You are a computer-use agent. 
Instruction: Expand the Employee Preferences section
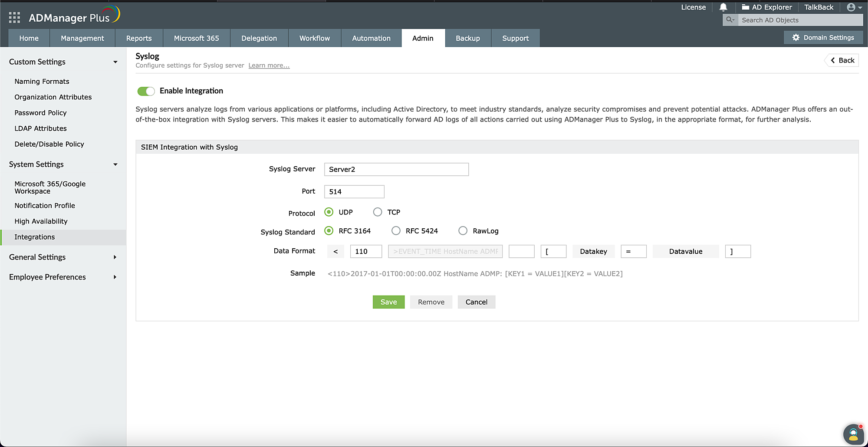point(115,277)
